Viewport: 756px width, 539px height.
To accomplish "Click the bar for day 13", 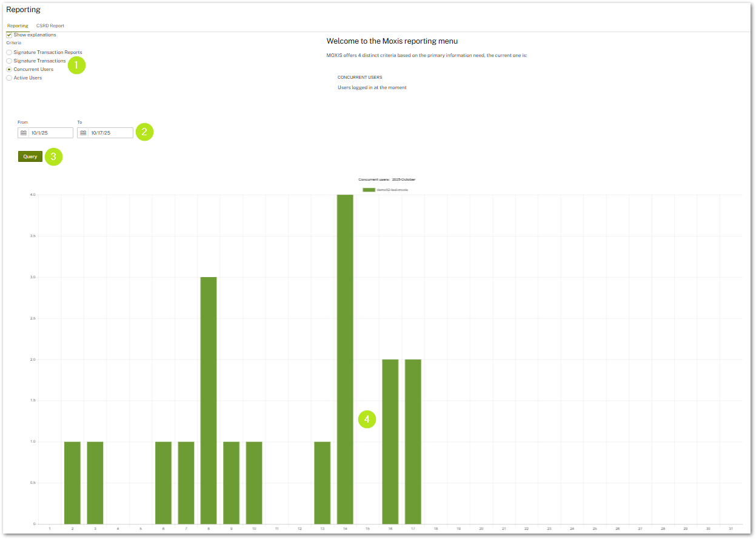I will 322,483.
